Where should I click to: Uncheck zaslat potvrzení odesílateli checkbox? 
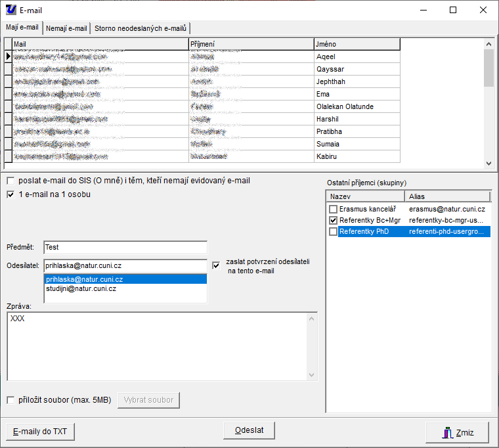[x=216, y=265]
